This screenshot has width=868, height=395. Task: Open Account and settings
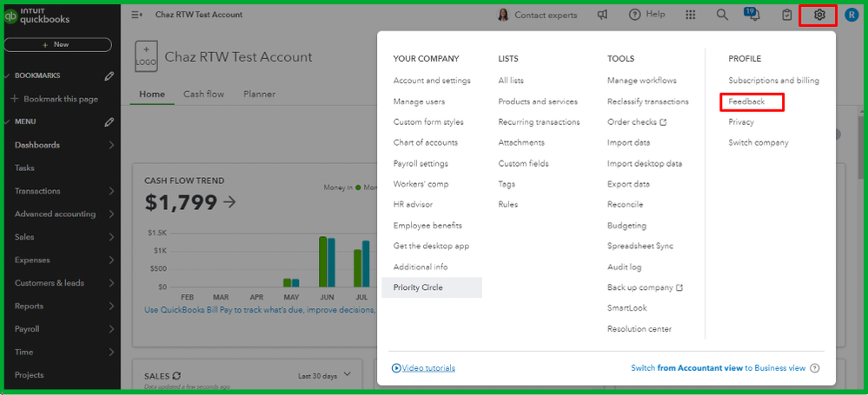[432, 80]
